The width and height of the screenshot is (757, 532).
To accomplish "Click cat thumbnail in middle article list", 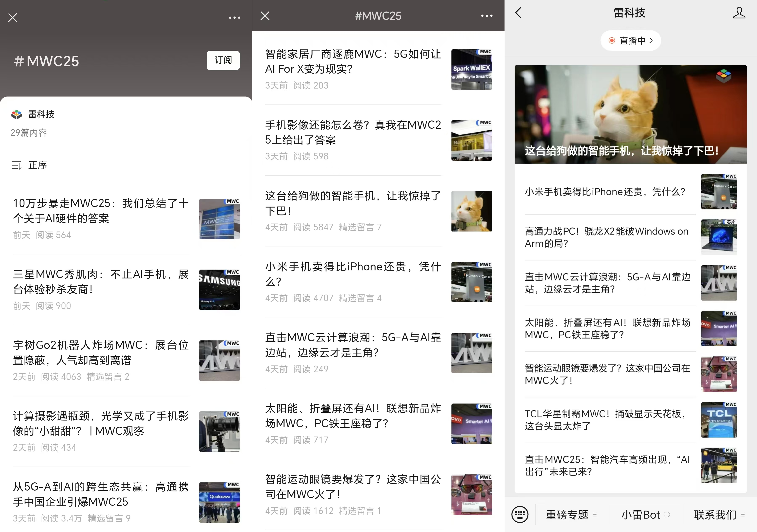I will point(471,211).
